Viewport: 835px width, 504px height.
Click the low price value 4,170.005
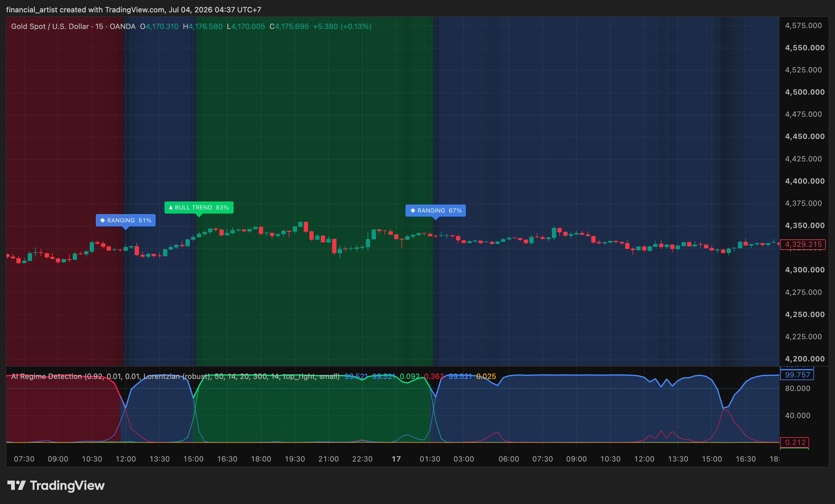248,26
